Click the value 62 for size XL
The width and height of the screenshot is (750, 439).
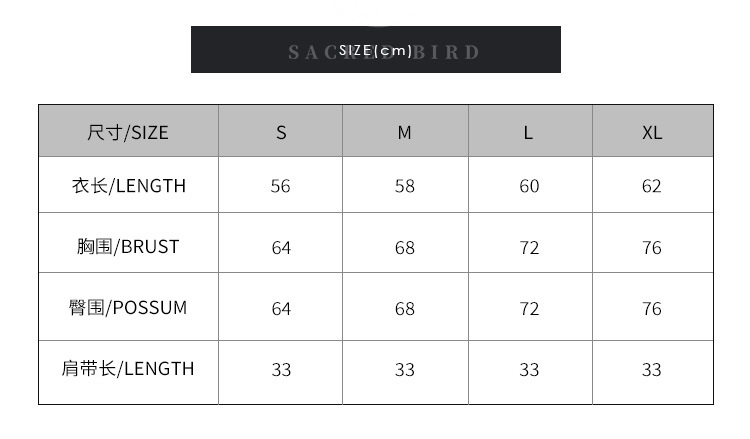(652, 187)
